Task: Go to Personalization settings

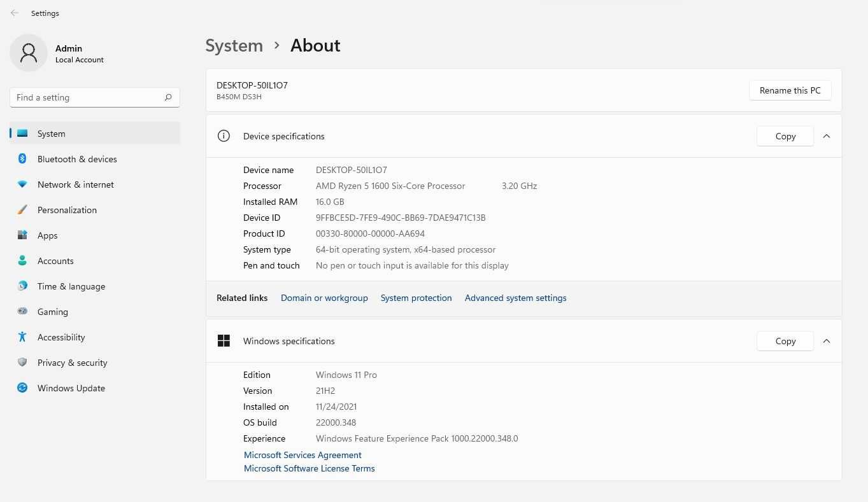Action: coord(95,210)
